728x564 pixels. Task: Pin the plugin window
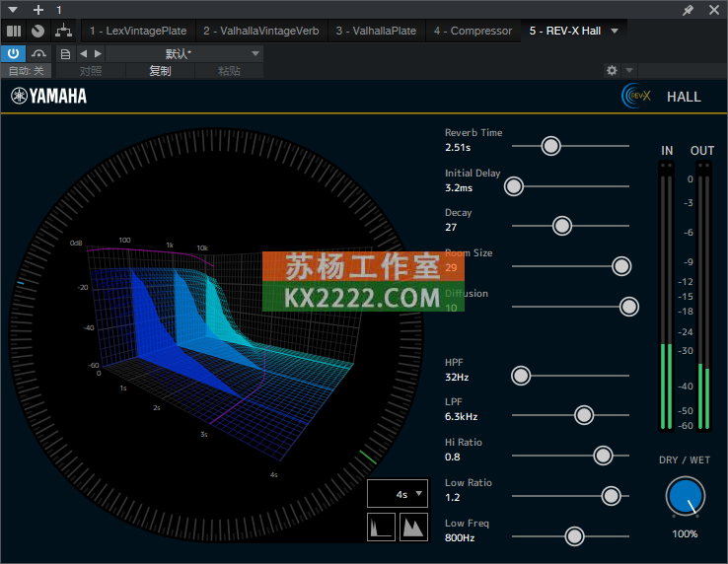688,10
